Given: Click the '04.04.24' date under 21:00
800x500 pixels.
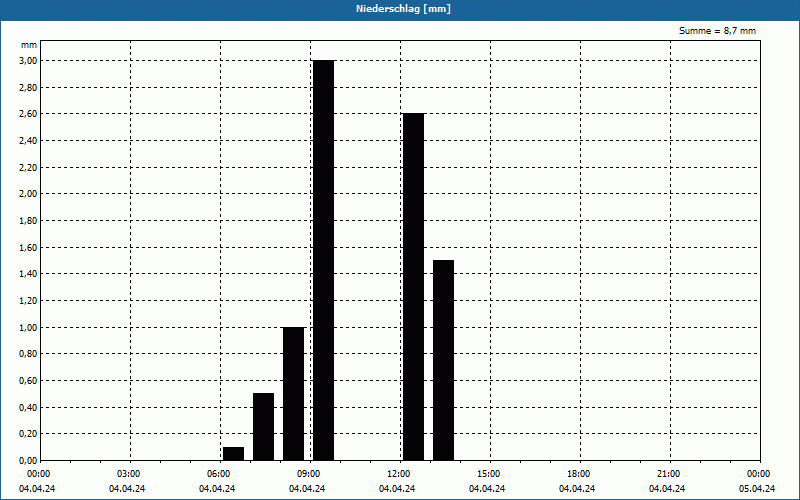Looking at the screenshot, I should click(x=667, y=489).
